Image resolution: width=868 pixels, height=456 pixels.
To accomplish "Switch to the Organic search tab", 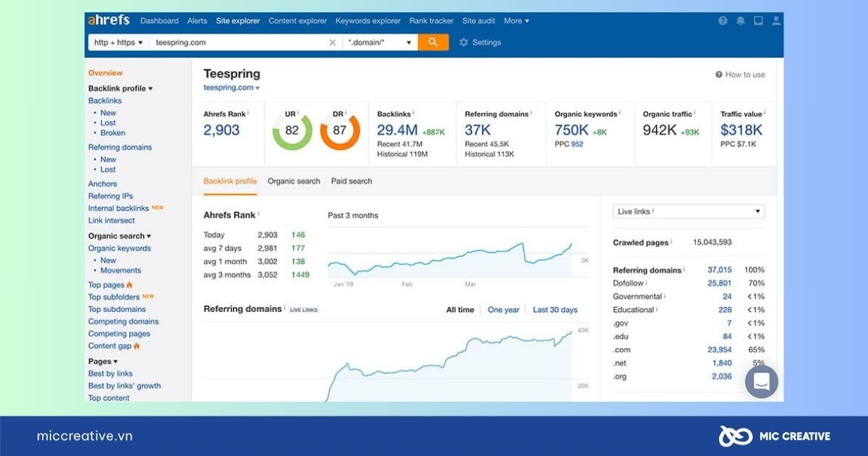I will pyautogui.click(x=294, y=181).
